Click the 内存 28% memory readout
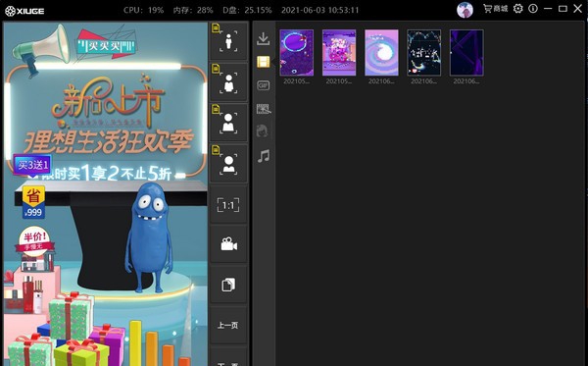Screen dimensions: 588x366 point(193,10)
